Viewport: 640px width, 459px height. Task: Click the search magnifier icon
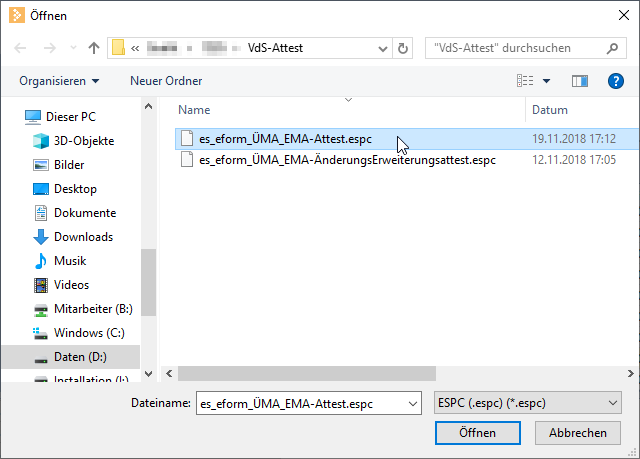click(x=613, y=48)
